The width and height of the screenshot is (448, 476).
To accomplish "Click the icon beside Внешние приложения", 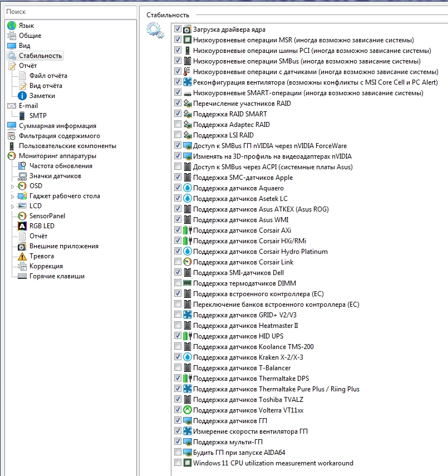I will coord(22,246).
